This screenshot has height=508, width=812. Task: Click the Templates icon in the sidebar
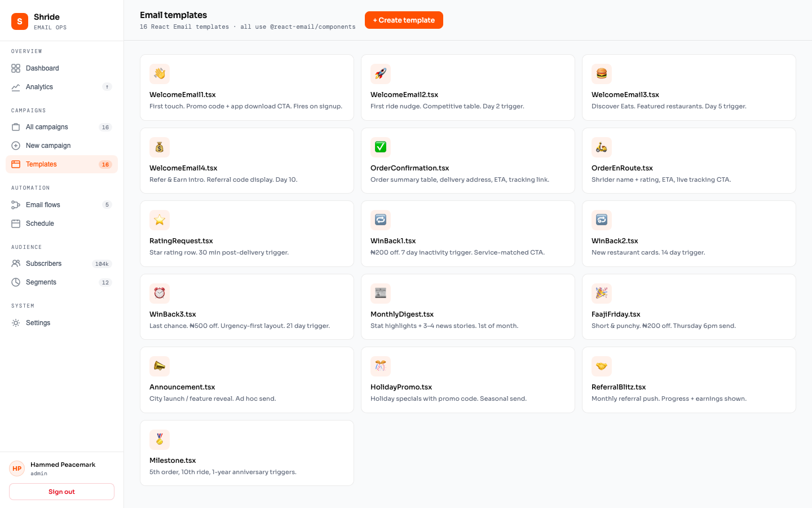click(x=16, y=164)
